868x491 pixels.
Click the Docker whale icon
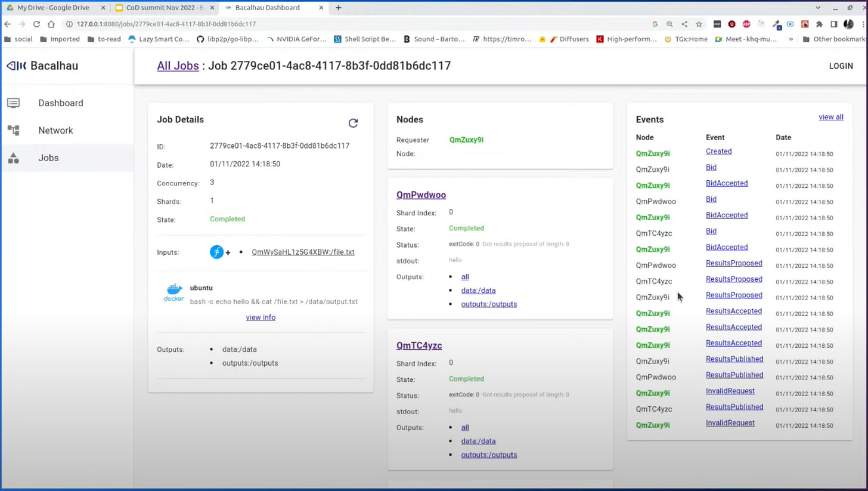point(174,293)
